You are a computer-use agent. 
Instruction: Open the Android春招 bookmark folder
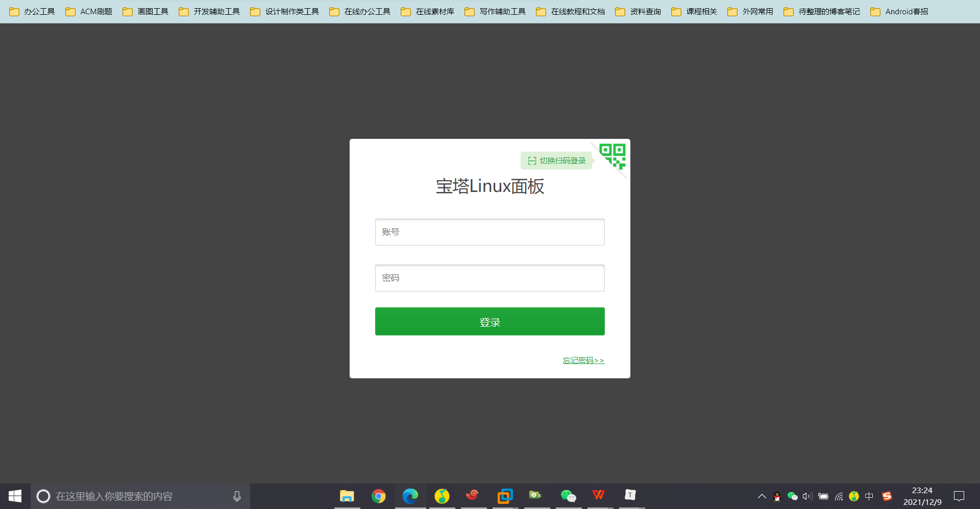click(899, 11)
